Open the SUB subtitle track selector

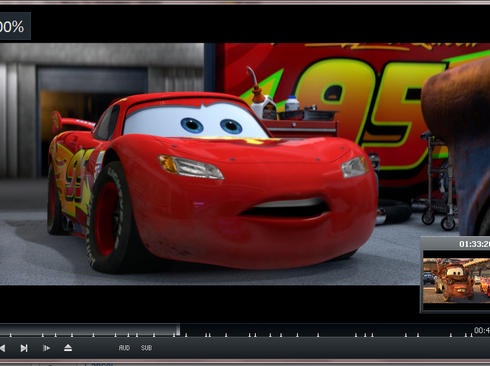[146, 348]
